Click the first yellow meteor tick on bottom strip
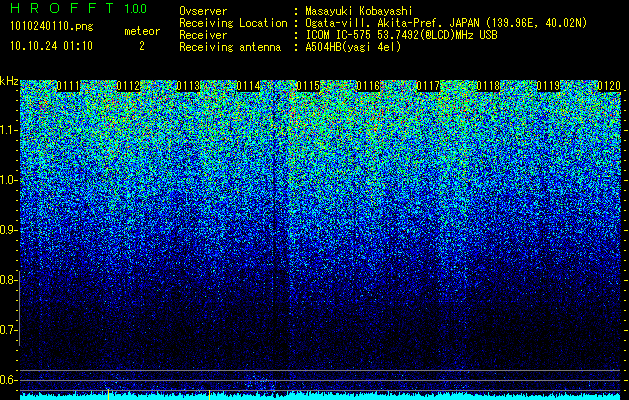The width and height of the screenshot is (629, 400). [x=108, y=394]
